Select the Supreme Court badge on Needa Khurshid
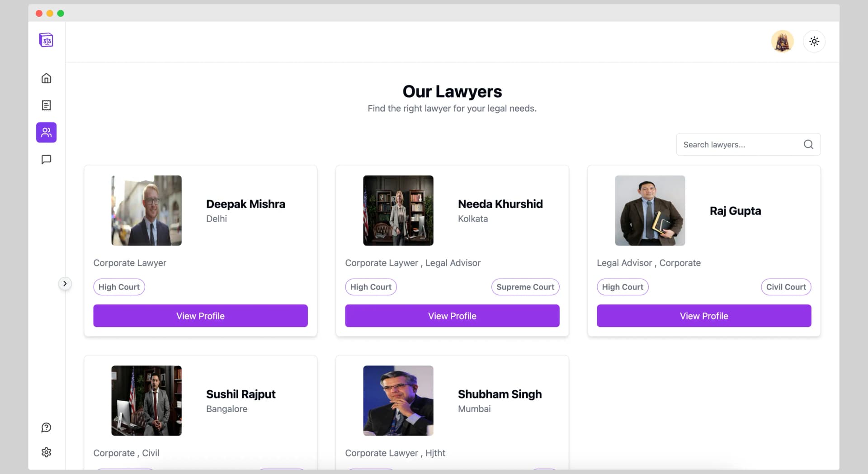This screenshot has height=474, width=868. pos(525,287)
